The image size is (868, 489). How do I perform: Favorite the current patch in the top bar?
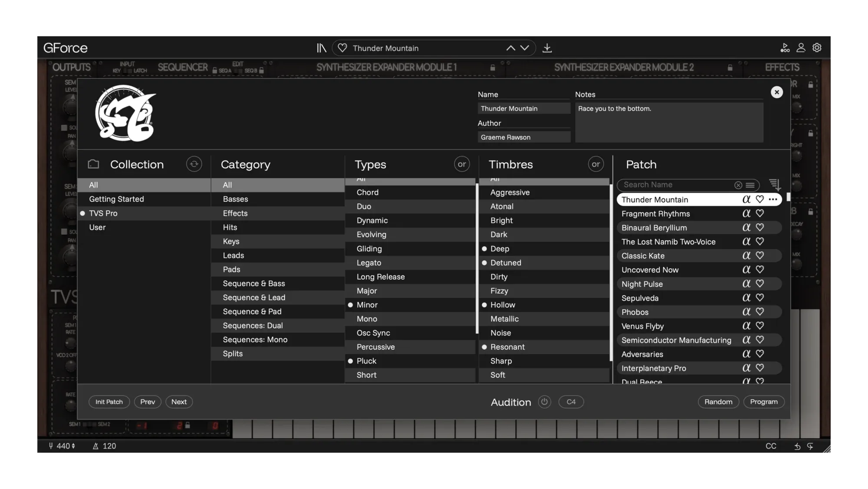point(342,48)
